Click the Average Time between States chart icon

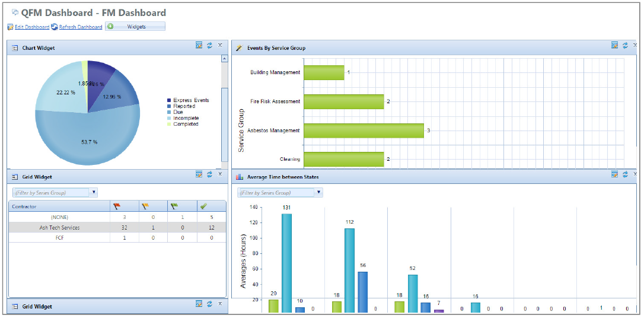240,177
